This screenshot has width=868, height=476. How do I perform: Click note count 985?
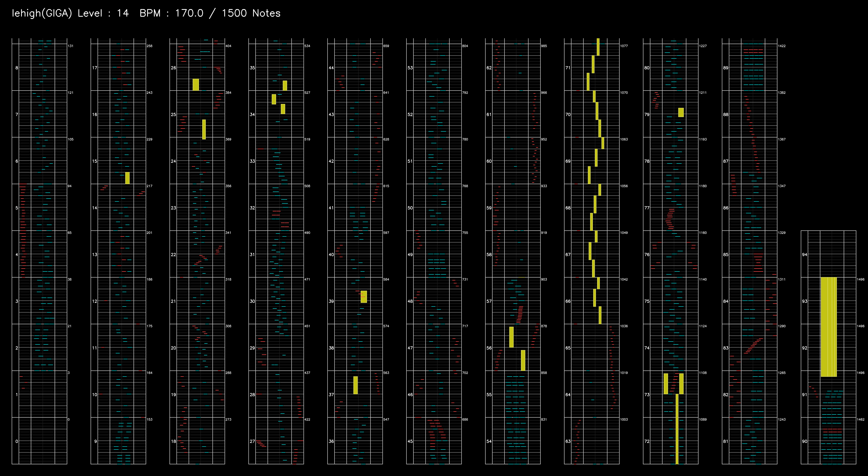click(543, 46)
